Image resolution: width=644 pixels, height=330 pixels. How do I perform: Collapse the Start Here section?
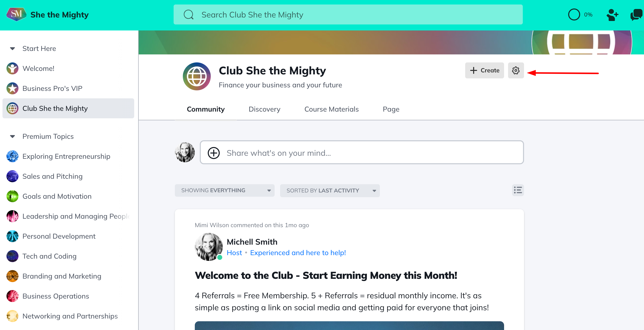click(12, 48)
